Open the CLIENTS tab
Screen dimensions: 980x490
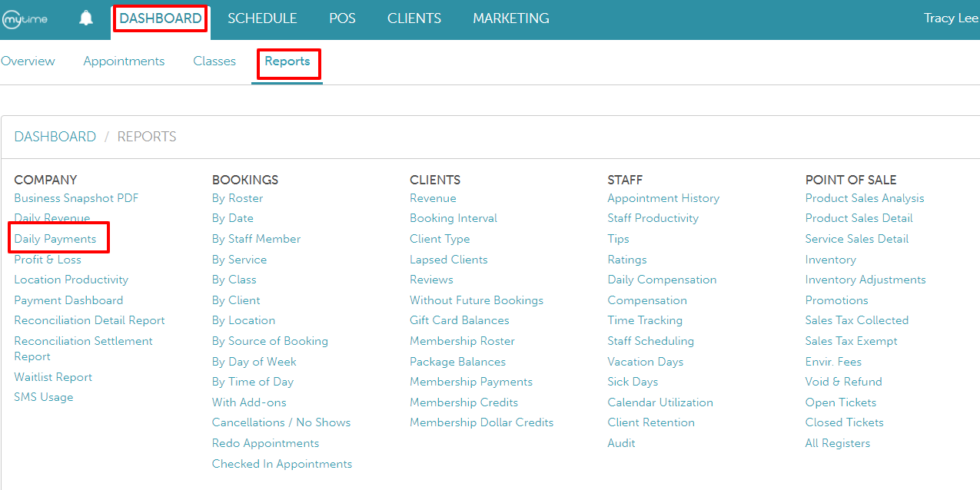pyautogui.click(x=414, y=18)
